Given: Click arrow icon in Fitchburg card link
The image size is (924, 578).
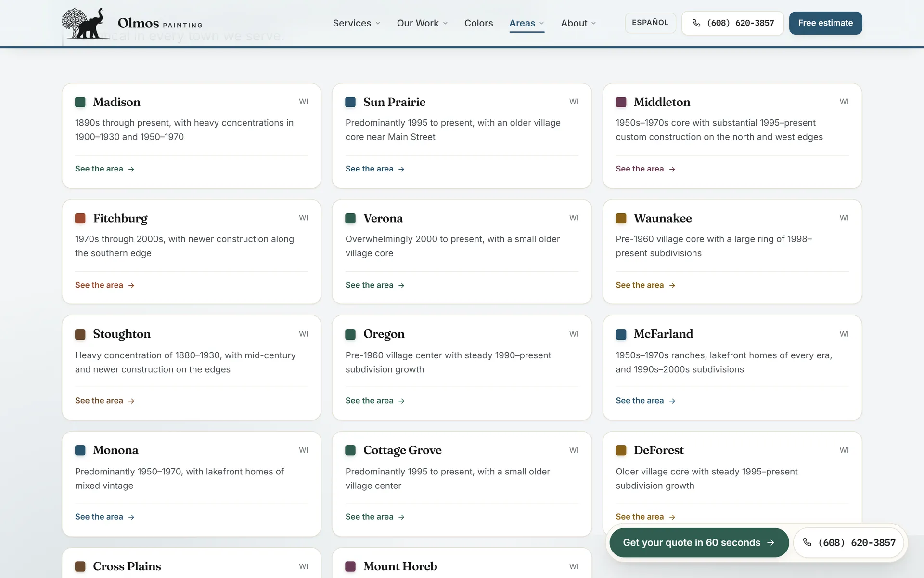Looking at the screenshot, I should coord(131,285).
